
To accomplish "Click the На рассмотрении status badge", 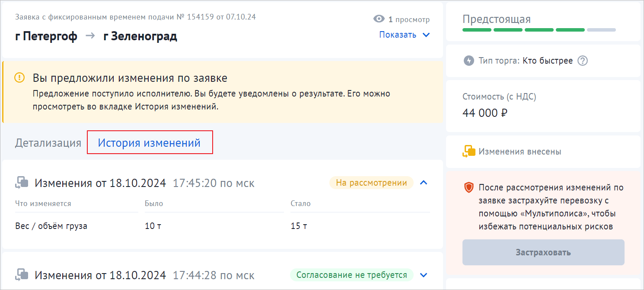I will click(371, 183).
